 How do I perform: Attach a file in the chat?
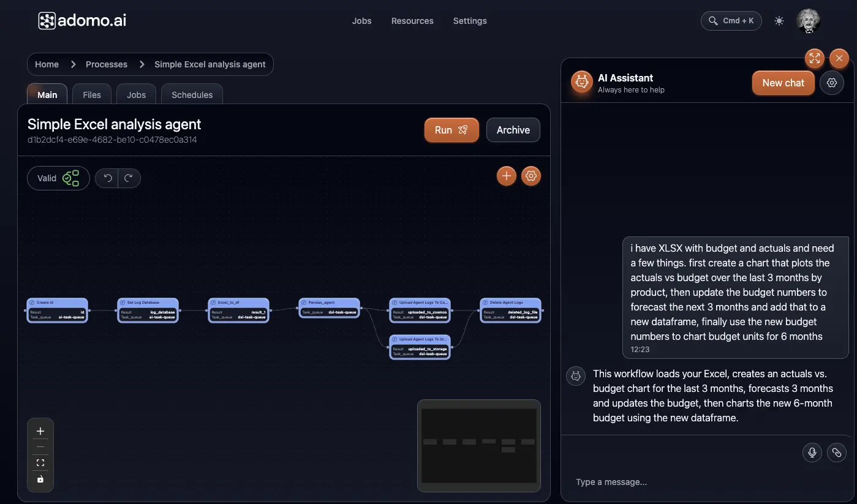837,453
